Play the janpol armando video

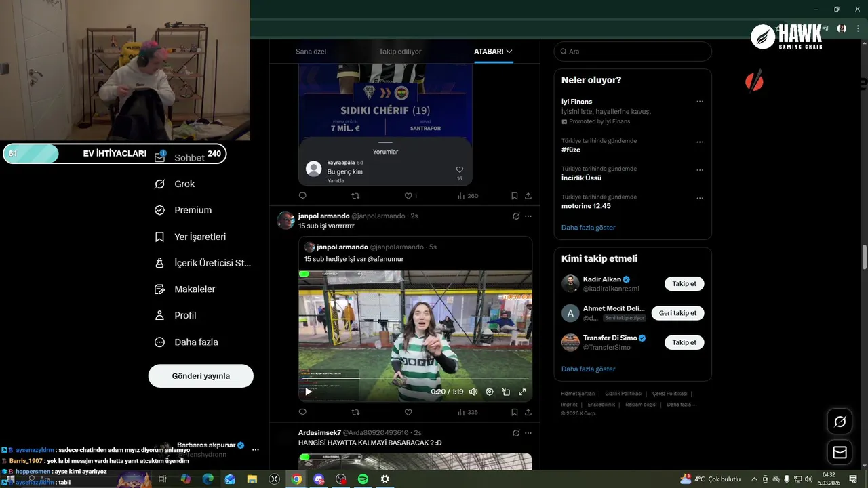(309, 392)
